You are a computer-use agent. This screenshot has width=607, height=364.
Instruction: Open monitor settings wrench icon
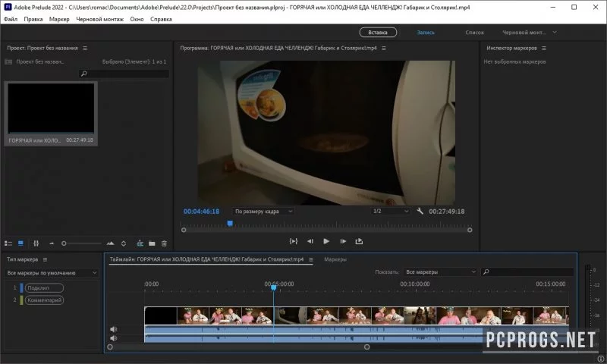click(x=420, y=211)
